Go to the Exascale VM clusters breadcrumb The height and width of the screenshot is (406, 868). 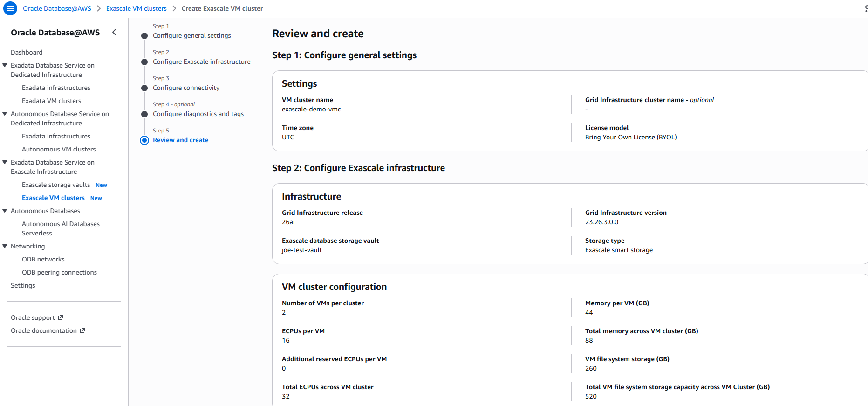(x=136, y=8)
